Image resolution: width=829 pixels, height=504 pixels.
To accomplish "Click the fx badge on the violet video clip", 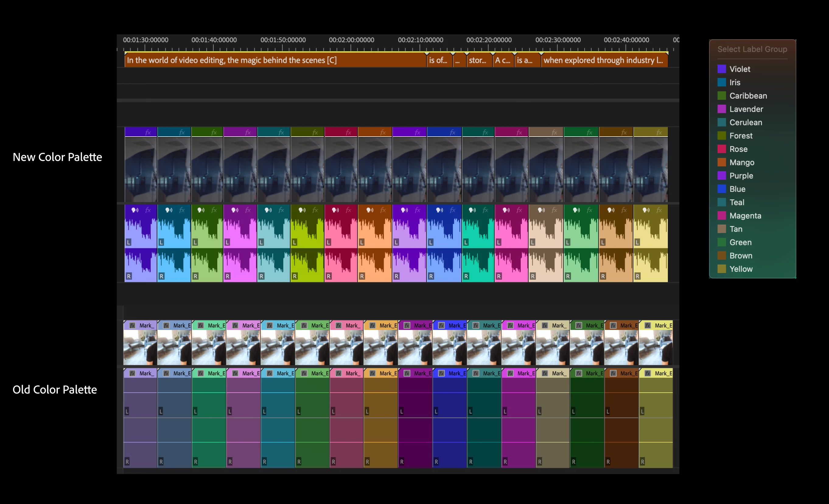I will pyautogui.click(x=148, y=133).
